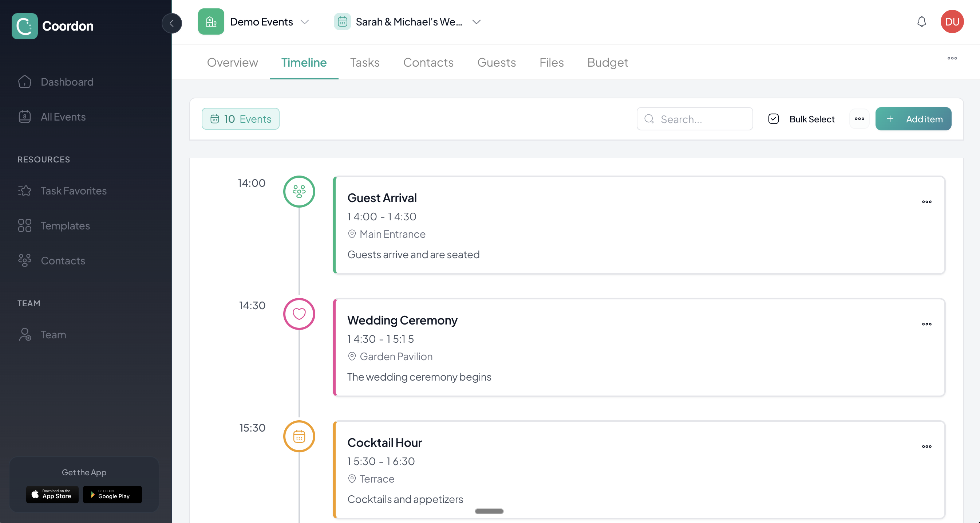Open Cocktail Hour card three-dot menu
Screen dimensions: 980x523
(926, 447)
